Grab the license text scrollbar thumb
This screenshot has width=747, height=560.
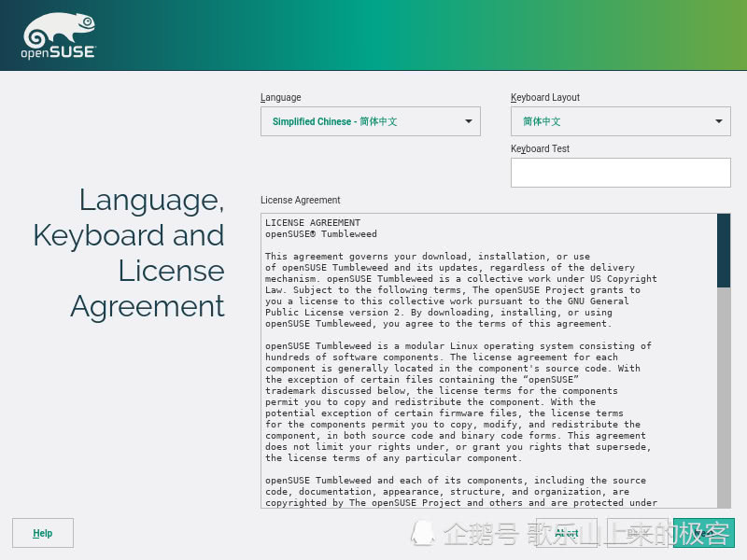click(x=723, y=250)
